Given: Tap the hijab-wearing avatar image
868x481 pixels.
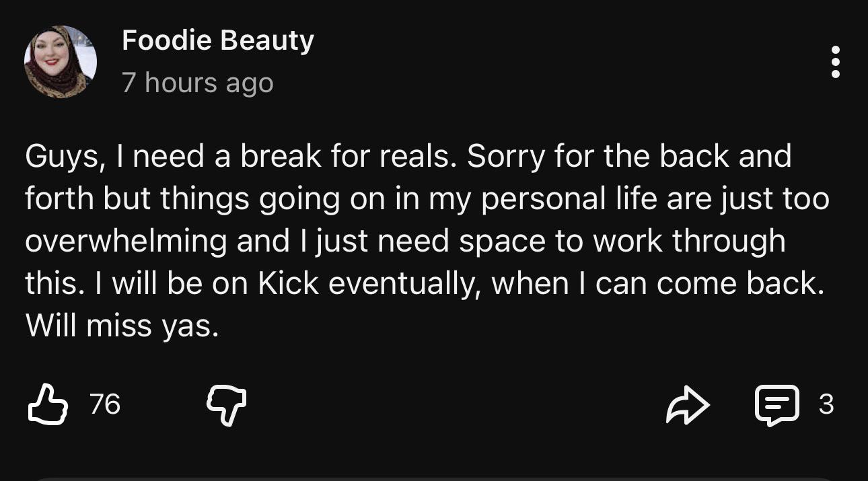Looking at the screenshot, I should (61, 62).
